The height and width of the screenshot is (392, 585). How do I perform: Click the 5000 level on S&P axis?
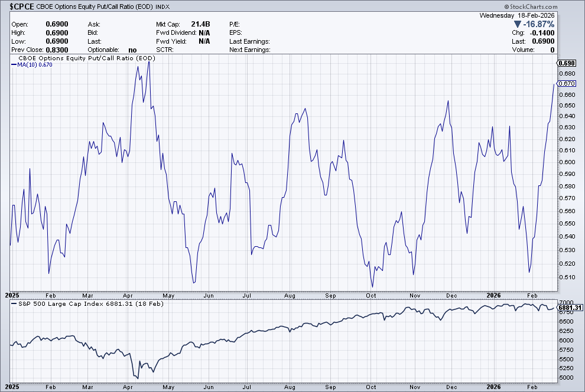(x=567, y=377)
